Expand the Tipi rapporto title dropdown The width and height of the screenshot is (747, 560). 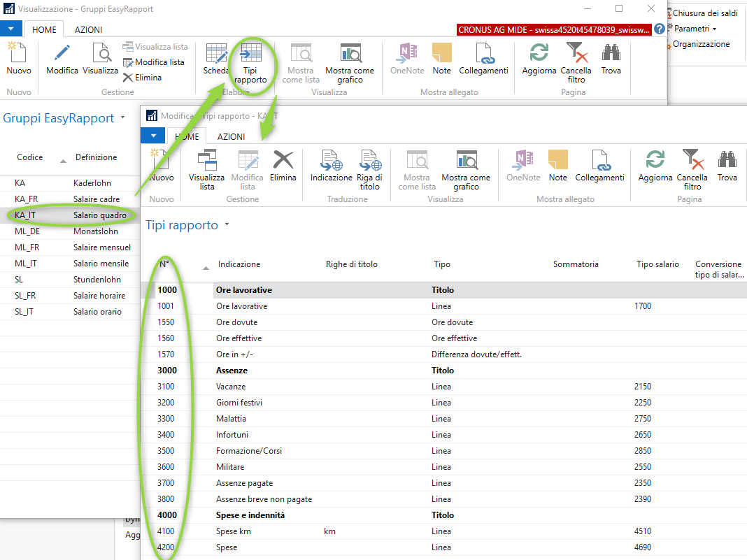tap(227, 225)
